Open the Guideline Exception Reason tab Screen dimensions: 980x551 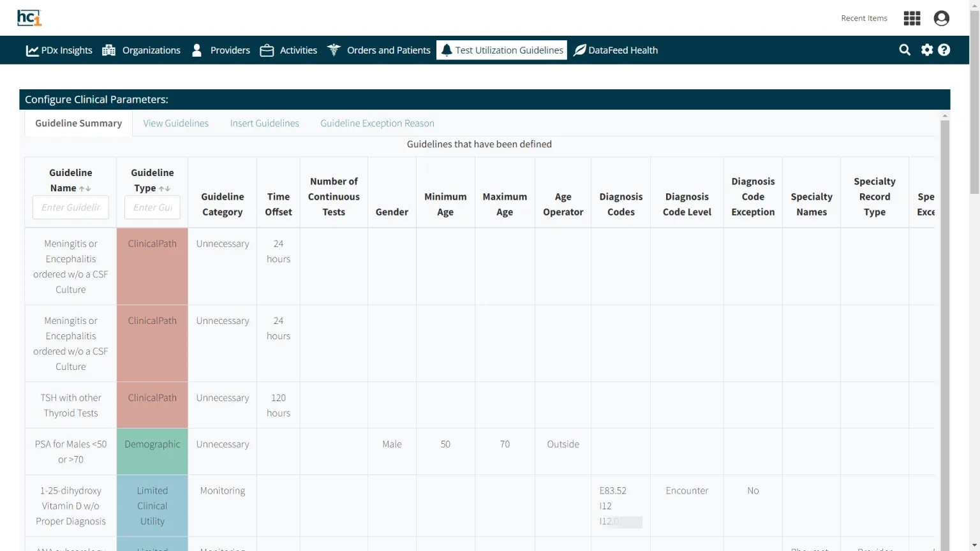tap(377, 123)
